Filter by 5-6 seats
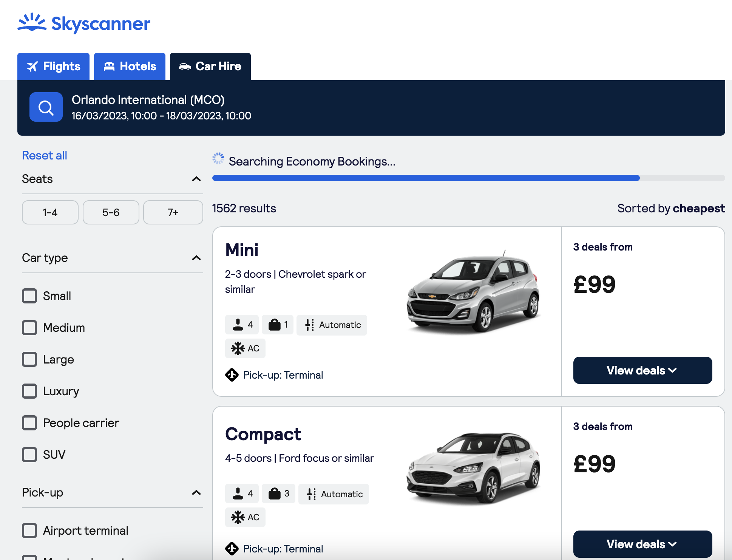This screenshot has height=560, width=732. (x=111, y=212)
